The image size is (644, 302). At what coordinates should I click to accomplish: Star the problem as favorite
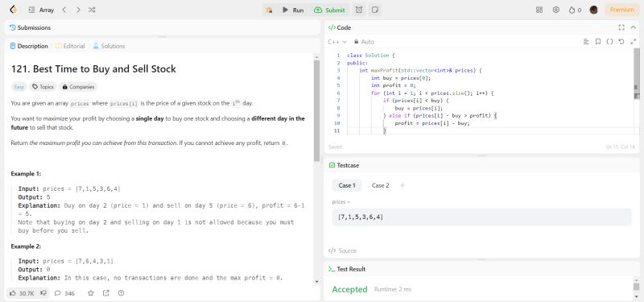coord(91,293)
